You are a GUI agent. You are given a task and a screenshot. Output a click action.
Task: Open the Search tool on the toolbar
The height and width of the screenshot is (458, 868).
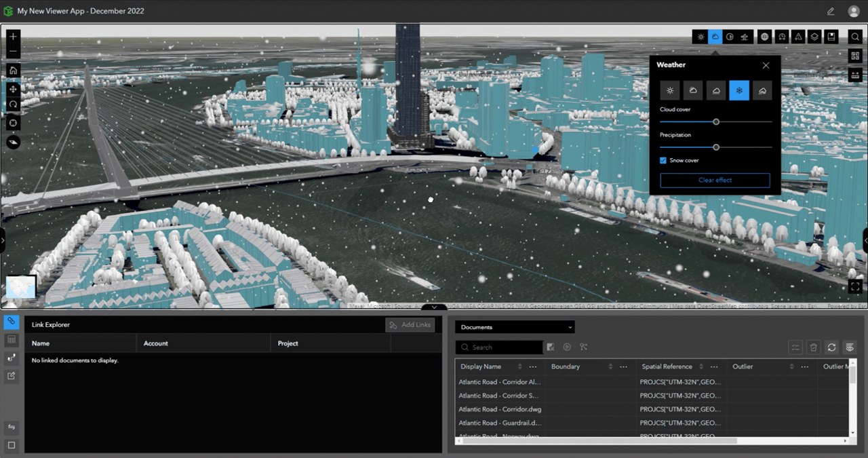pyautogui.click(x=854, y=37)
